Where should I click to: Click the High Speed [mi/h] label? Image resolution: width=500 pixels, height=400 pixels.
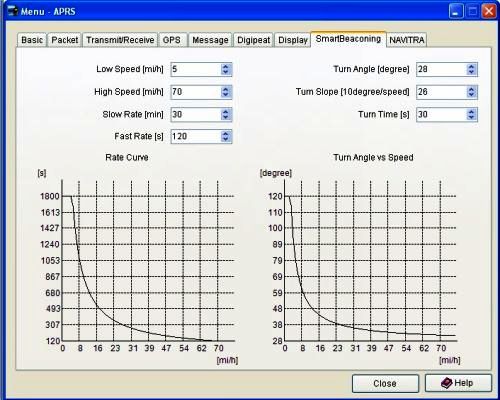(129, 92)
